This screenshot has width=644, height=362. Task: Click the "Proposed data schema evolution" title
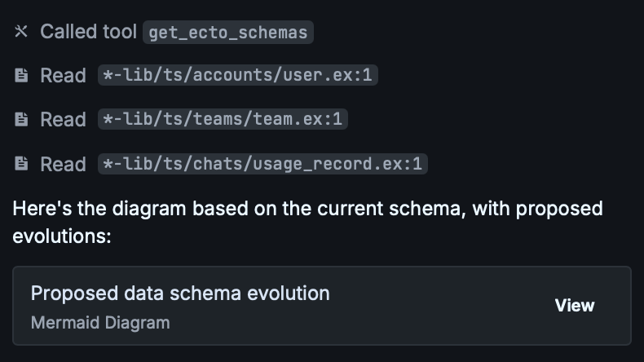(180, 294)
